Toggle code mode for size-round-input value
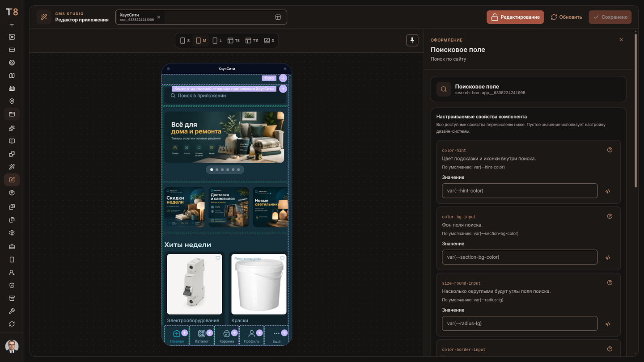644x362 pixels. (x=608, y=324)
